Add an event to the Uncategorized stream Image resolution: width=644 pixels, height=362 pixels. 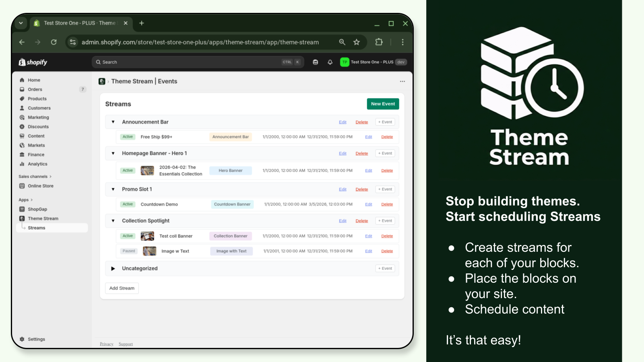[x=385, y=268]
